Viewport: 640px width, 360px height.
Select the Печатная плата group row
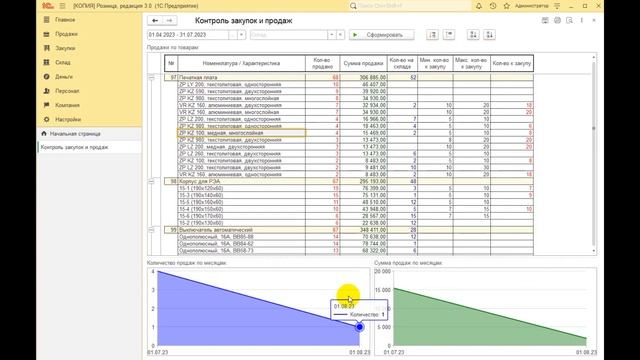pyautogui.click(x=349, y=77)
